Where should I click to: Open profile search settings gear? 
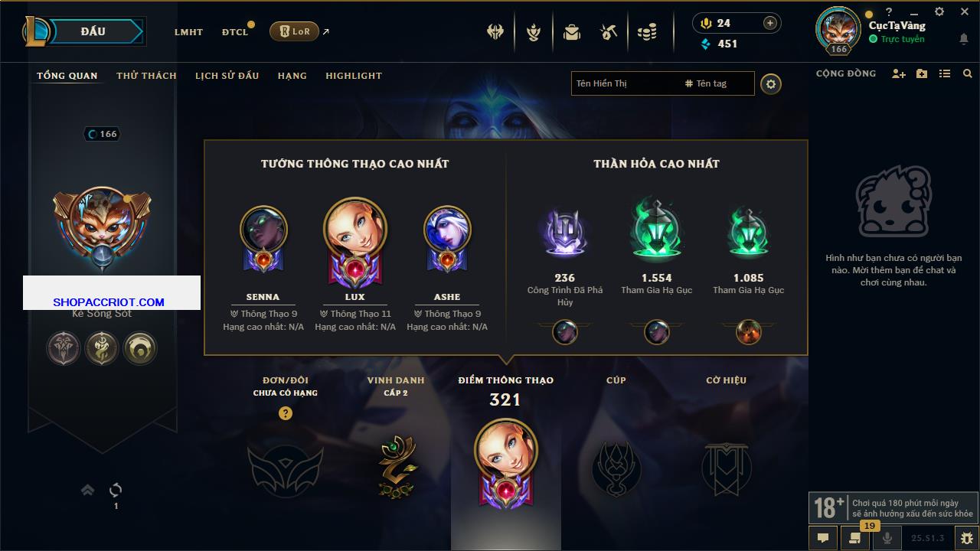pos(771,83)
